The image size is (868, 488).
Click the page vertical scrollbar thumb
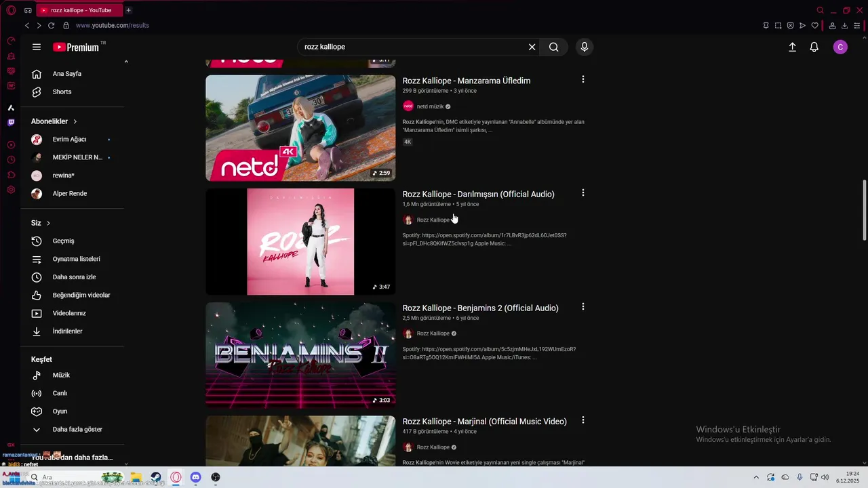(864, 209)
